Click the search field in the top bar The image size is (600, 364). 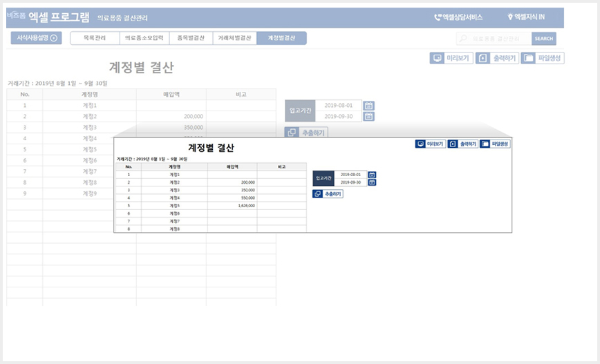click(494, 39)
